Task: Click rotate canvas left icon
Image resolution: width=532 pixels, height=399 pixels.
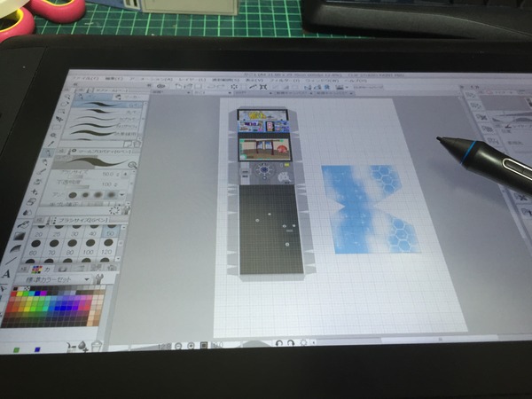Action: pyautogui.click(x=279, y=343)
